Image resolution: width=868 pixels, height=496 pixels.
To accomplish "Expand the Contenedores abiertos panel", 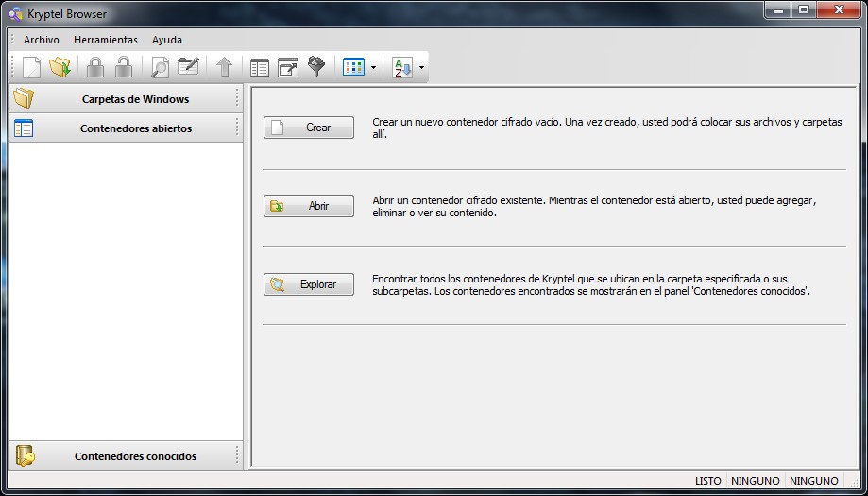I will click(x=126, y=128).
